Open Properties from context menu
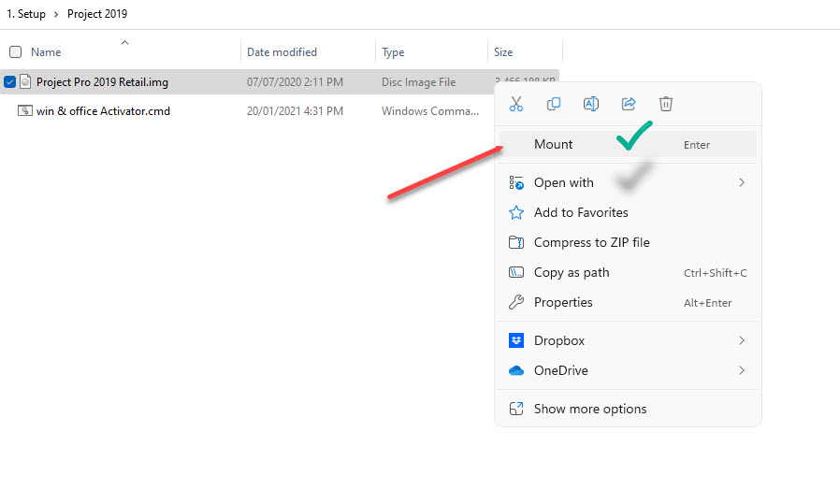The image size is (840, 504). pyautogui.click(x=628, y=303)
